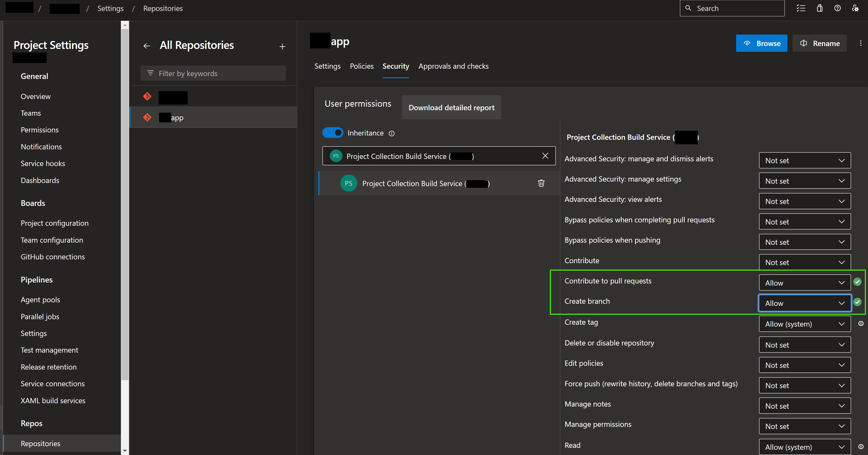Open Agent pools under Pipelines
Screen dimensions: 868x455
pos(40,300)
